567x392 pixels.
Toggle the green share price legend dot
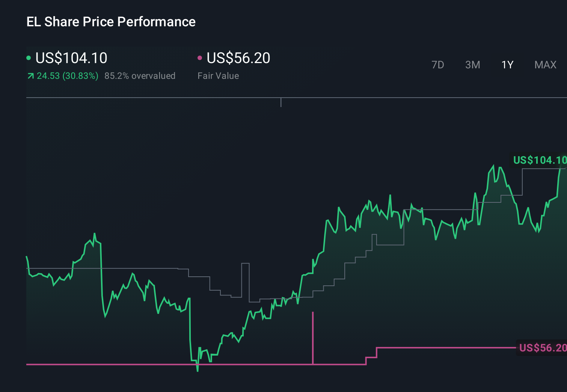point(29,57)
